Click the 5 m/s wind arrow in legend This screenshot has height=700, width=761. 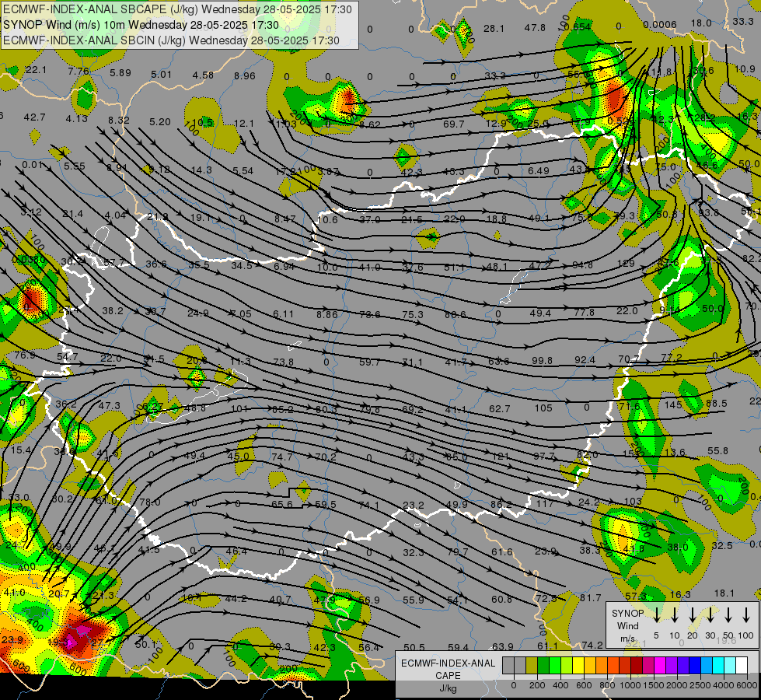656,615
